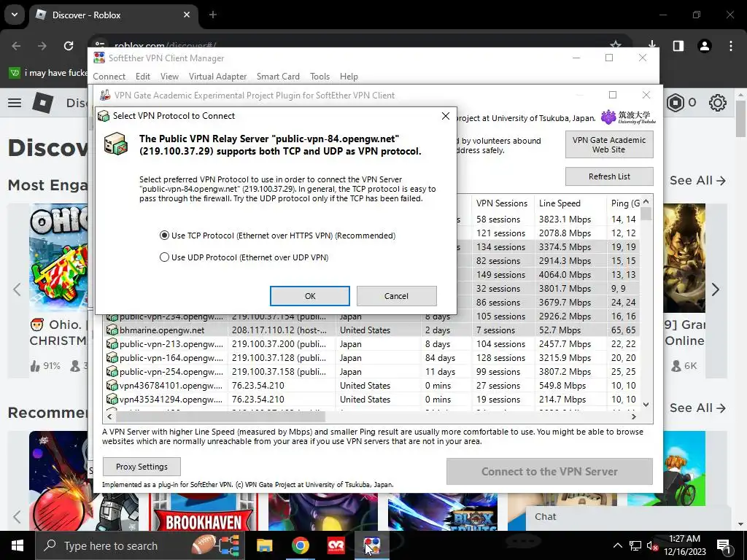Screen dimensions: 747x560
Task: Open Chrome three-dot menu
Action: (731, 46)
